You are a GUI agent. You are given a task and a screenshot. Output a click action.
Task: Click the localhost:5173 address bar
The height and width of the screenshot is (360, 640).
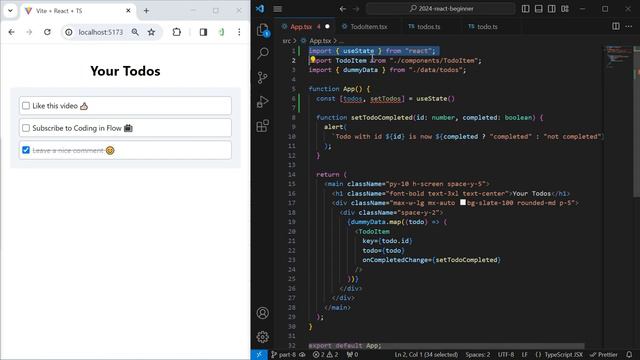[101, 32]
